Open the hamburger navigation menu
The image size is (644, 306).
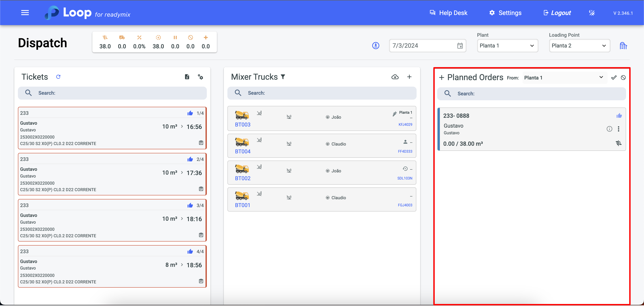pos(25,13)
